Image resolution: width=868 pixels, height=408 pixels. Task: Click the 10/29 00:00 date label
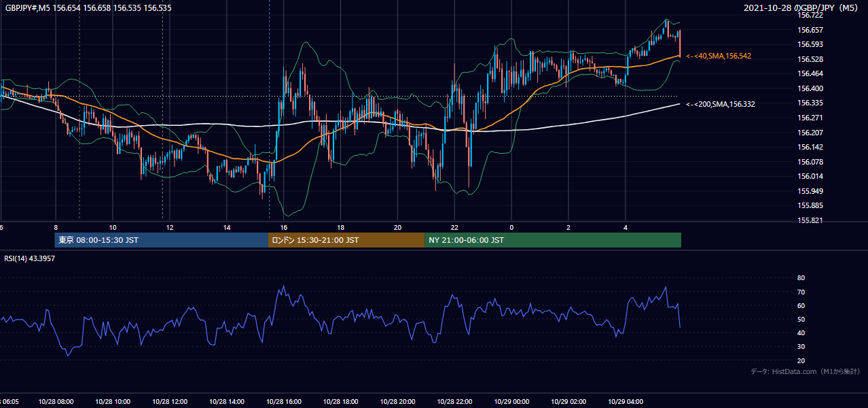(511, 402)
